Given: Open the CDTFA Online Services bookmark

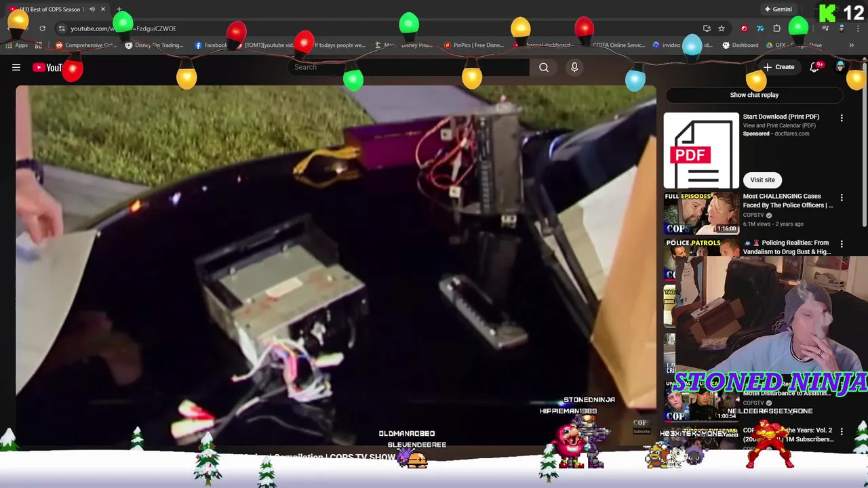Looking at the screenshot, I should coord(619,45).
